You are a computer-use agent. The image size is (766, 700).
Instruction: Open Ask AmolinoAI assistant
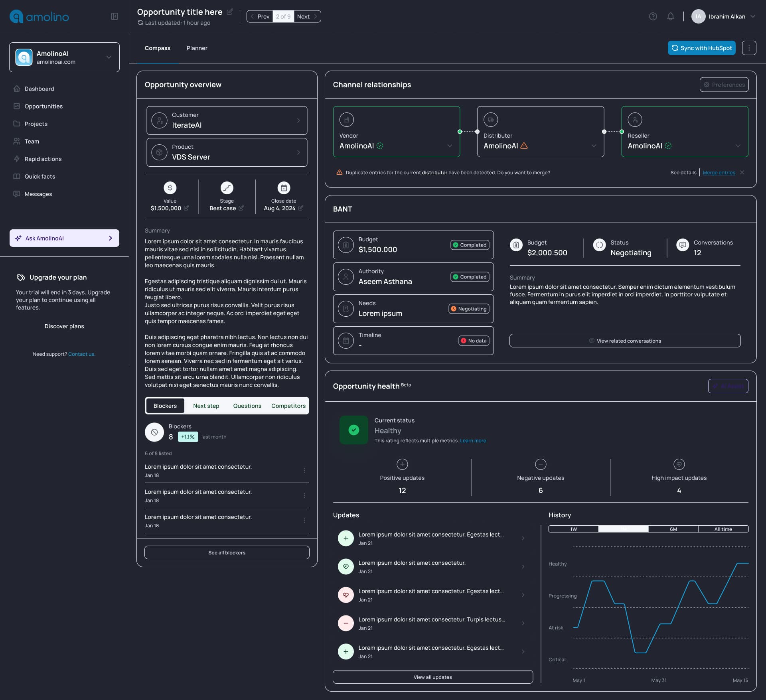tap(64, 238)
